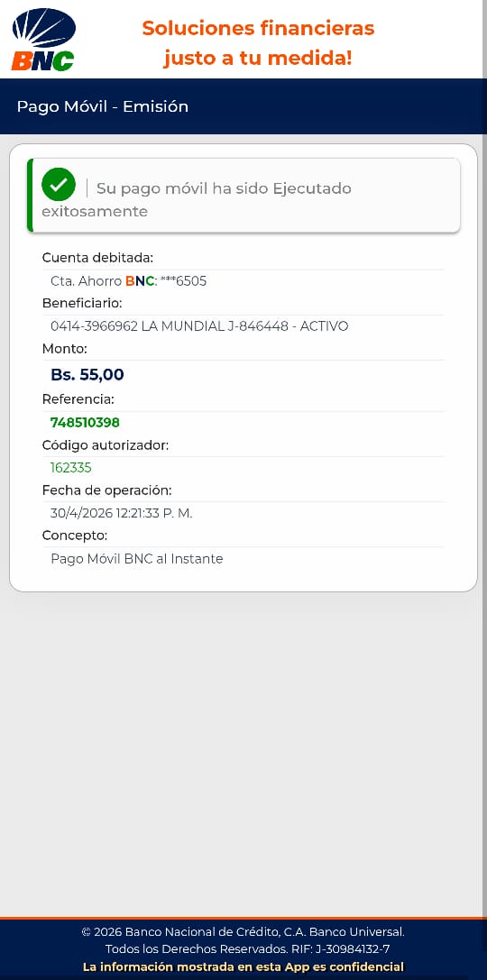Tap the Cuenta debitada label
The image size is (487, 980).
tap(97, 258)
